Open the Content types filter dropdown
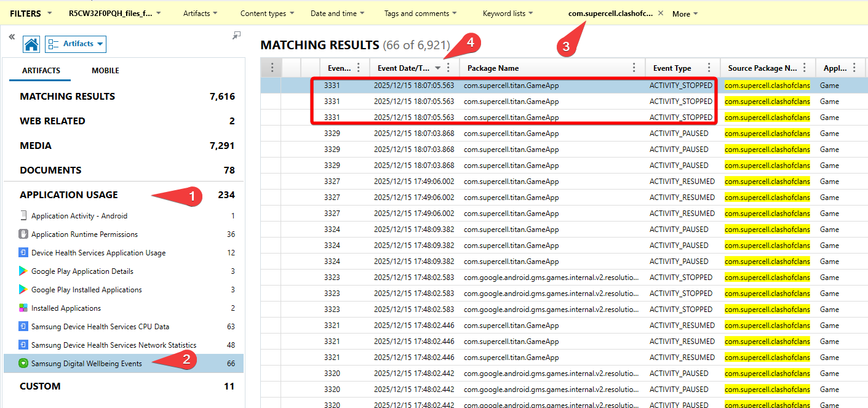 click(x=267, y=13)
